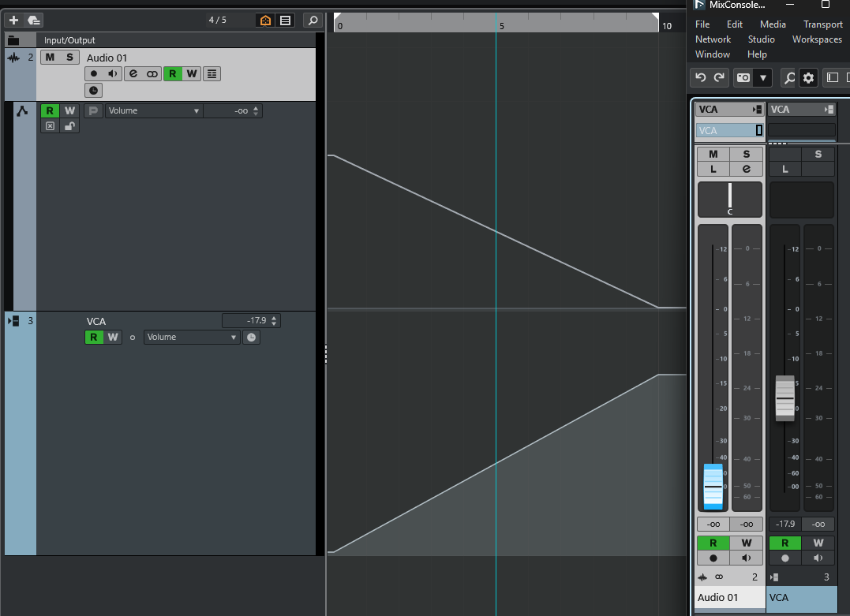Click the gray VCA mixer fader handle
The width and height of the screenshot is (850, 616).
(x=785, y=398)
